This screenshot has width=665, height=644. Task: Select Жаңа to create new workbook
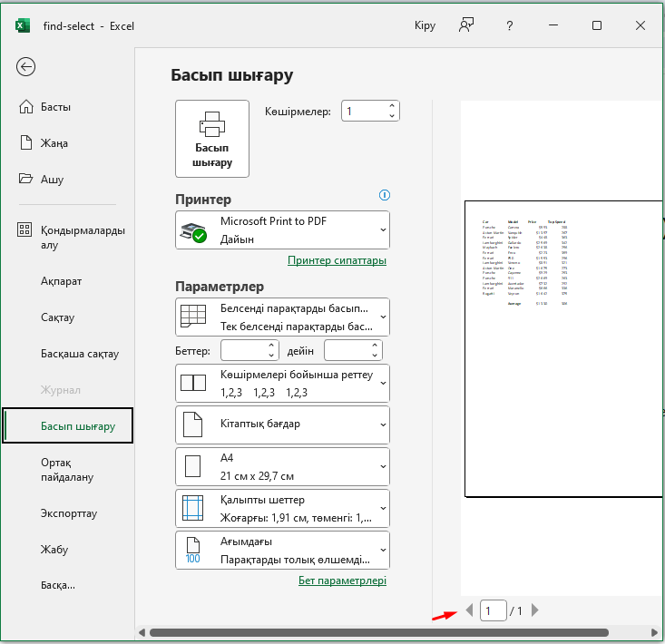(x=44, y=143)
